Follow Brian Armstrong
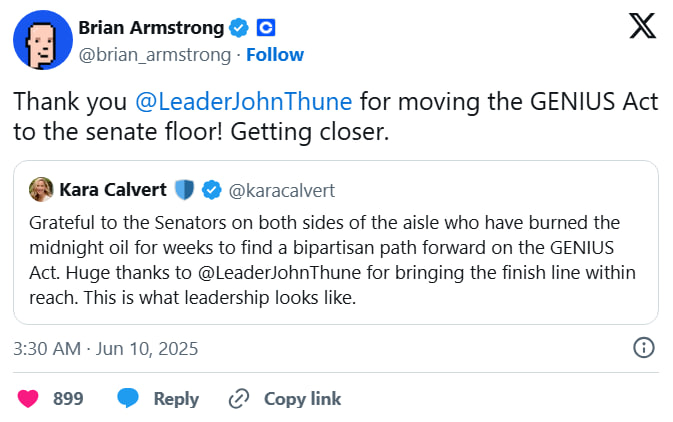Viewport: 673px width, 422px height. click(x=275, y=54)
